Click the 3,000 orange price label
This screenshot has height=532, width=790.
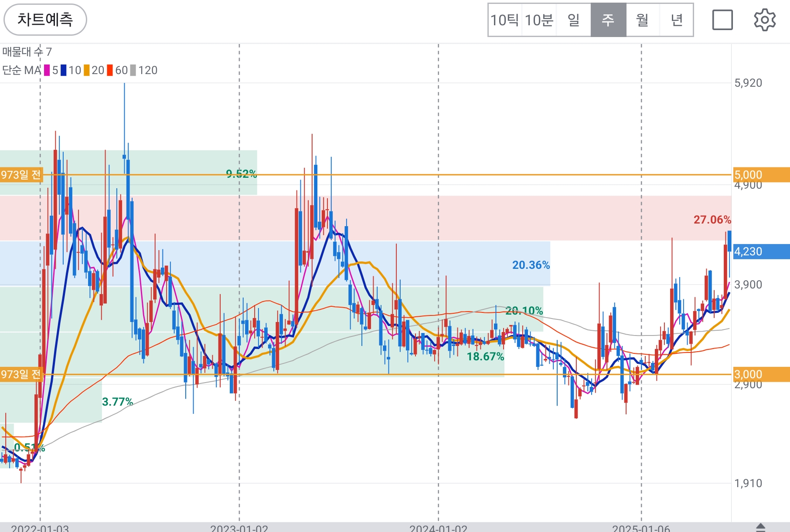761,374
